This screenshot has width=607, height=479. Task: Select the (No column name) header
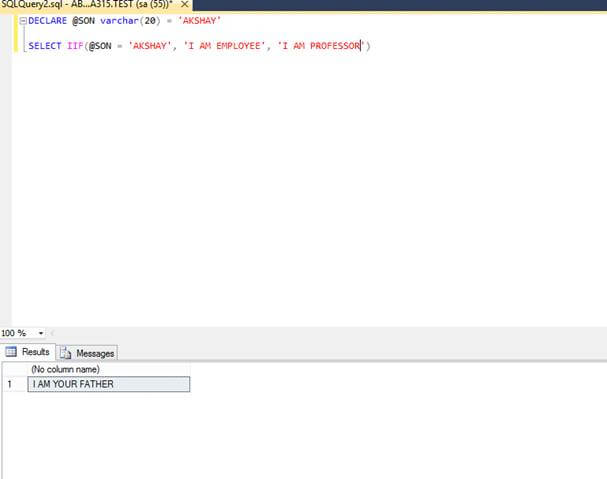[108, 369]
